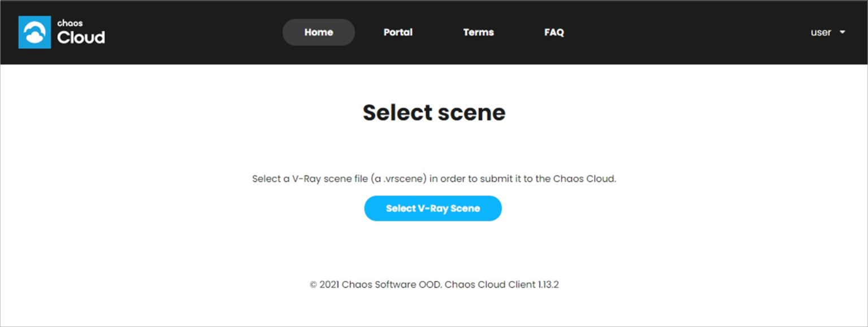Click the V-Ray scene file instruction text
Image resolution: width=868 pixels, height=327 pixels.
pyautogui.click(x=434, y=179)
